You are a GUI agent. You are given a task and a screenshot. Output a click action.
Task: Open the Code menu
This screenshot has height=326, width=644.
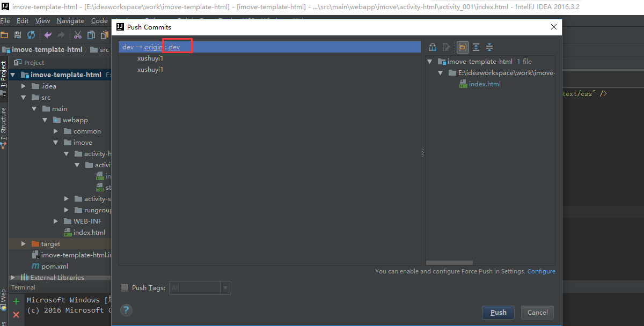[99, 21]
